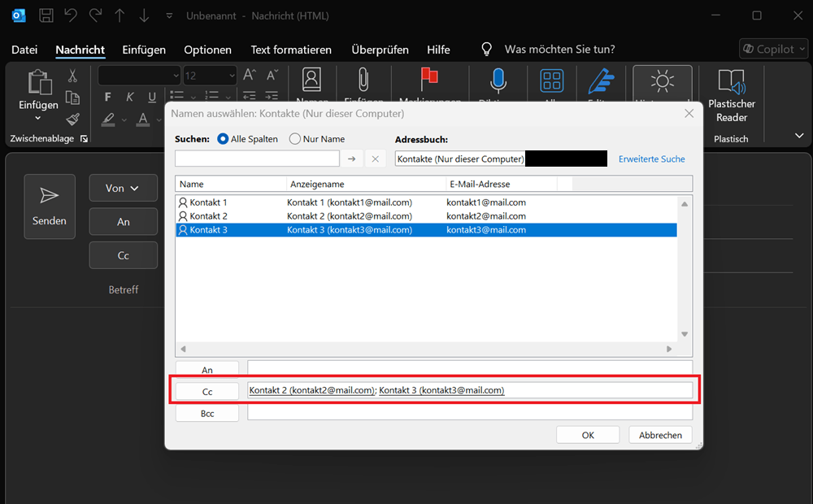Click the An button in message window

coord(123,221)
